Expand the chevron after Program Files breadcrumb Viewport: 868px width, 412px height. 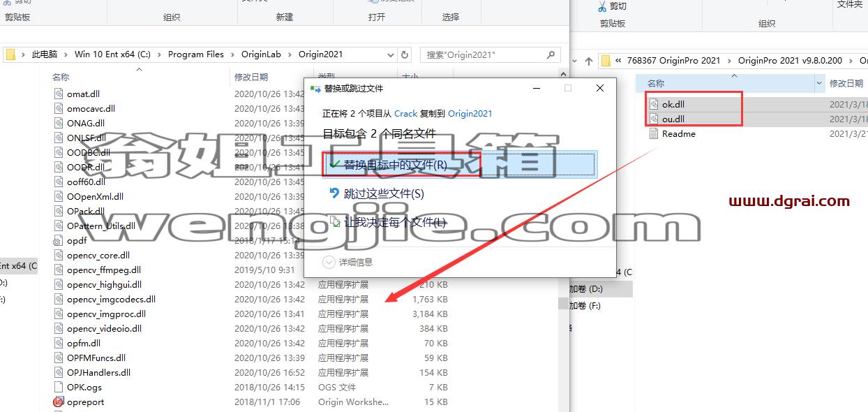[x=232, y=54]
